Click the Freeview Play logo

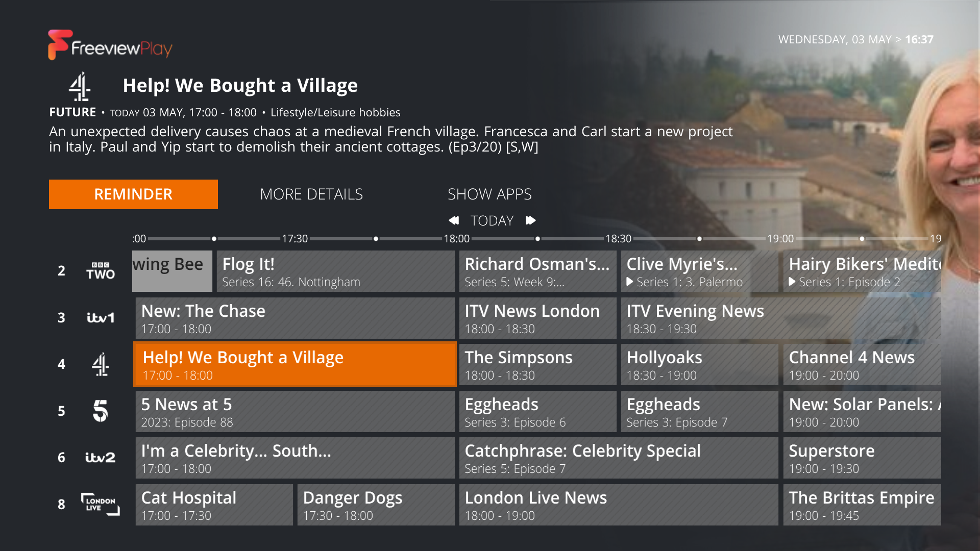[110, 45]
